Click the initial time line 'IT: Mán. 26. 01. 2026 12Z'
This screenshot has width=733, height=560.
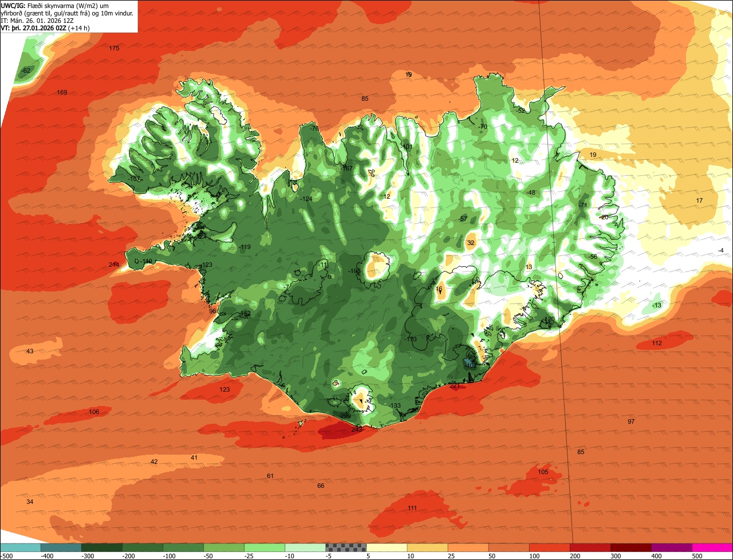coord(37,20)
